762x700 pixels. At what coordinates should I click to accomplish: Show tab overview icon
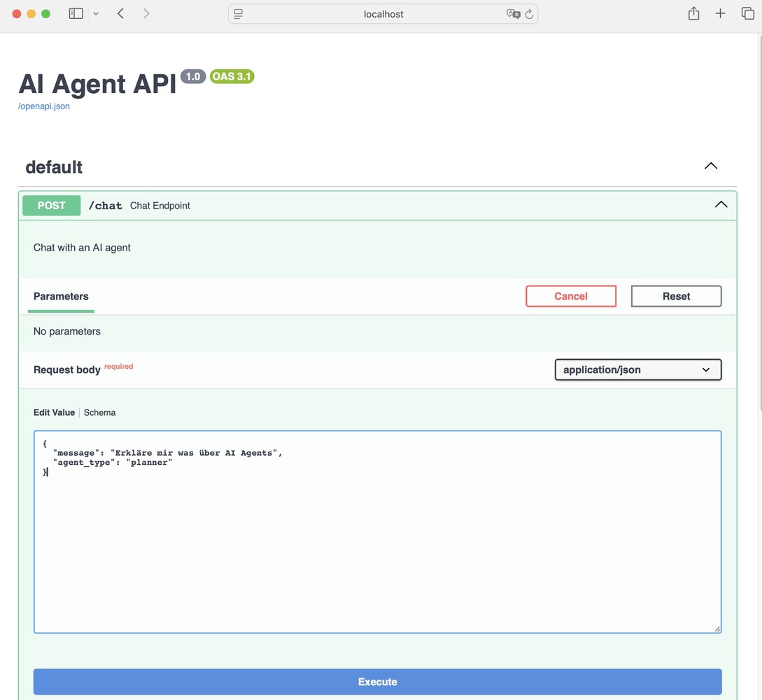(x=747, y=13)
